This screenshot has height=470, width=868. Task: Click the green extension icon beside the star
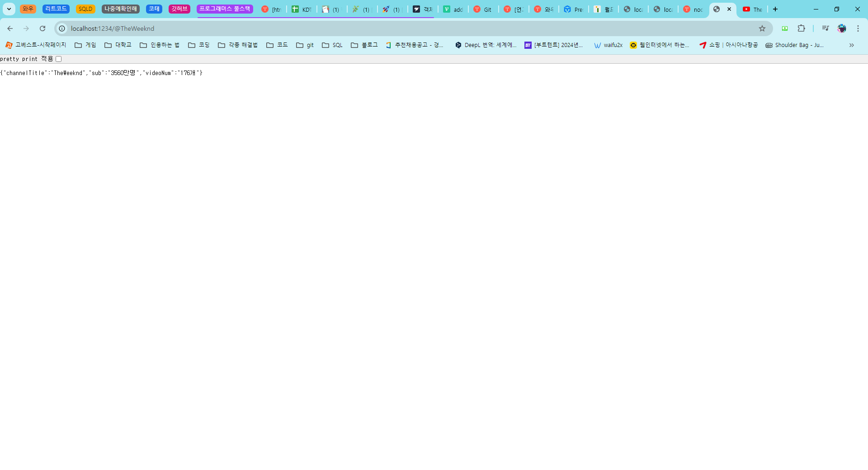click(785, 28)
